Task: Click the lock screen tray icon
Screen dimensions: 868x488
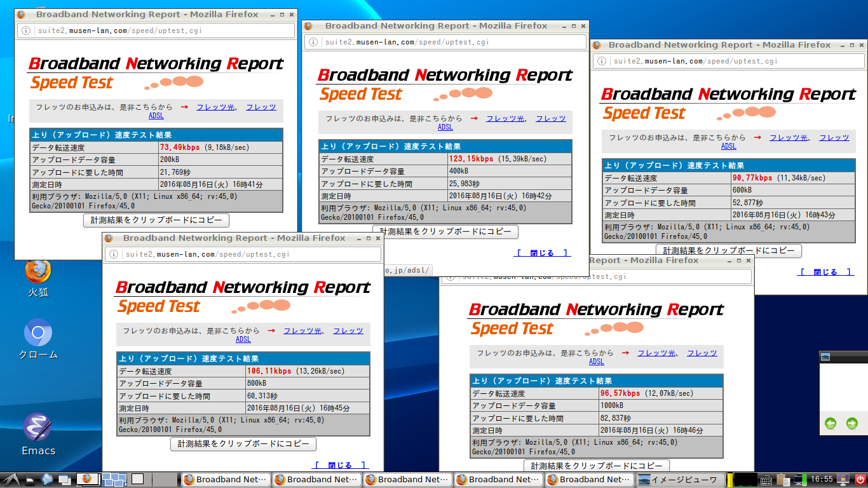Action: [x=844, y=480]
